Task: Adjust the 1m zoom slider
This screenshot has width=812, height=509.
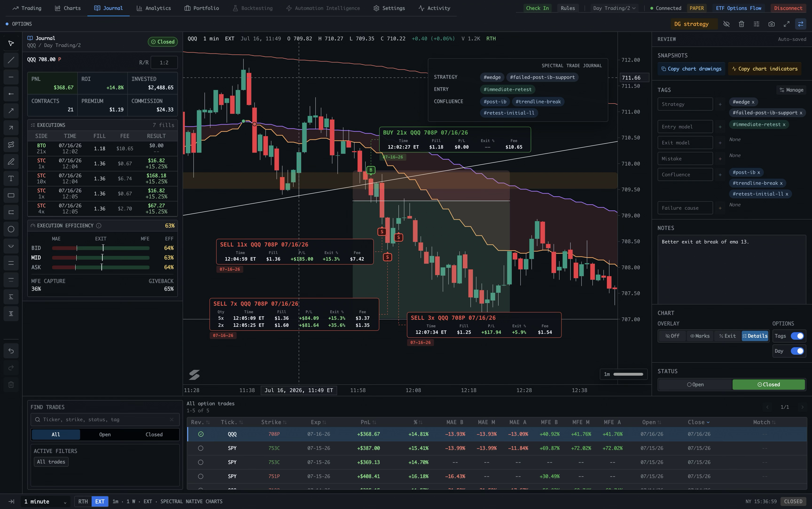Action: 628,374
